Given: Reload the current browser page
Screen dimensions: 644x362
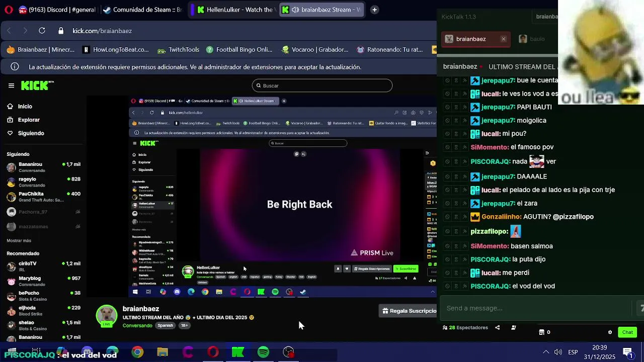Looking at the screenshot, I should 42,31.
